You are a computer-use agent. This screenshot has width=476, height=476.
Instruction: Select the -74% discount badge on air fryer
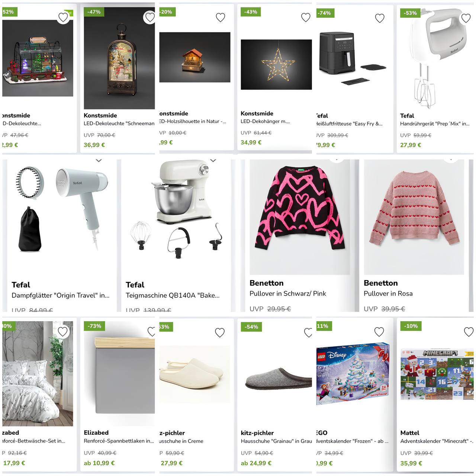point(325,13)
